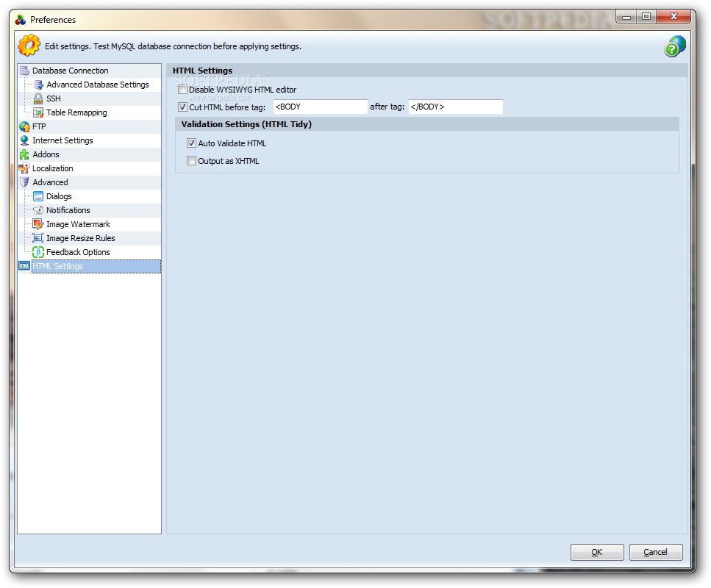Close the Preferences window
This screenshot has width=711, height=588.
(x=674, y=17)
